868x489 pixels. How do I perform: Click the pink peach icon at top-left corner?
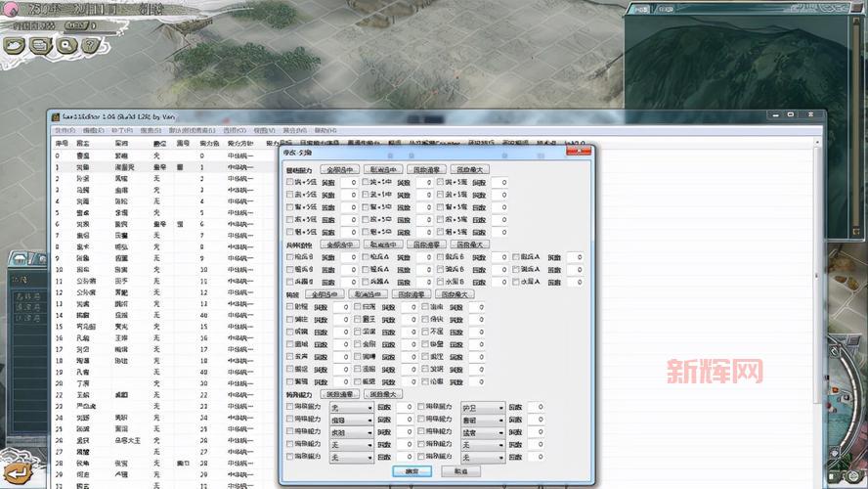tap(11, 8)
